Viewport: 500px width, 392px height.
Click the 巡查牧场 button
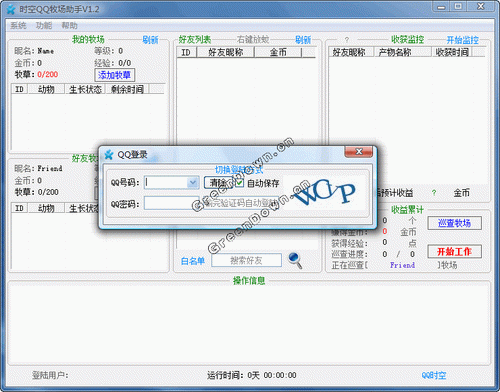pyautogui.click(x=454, y=223)
